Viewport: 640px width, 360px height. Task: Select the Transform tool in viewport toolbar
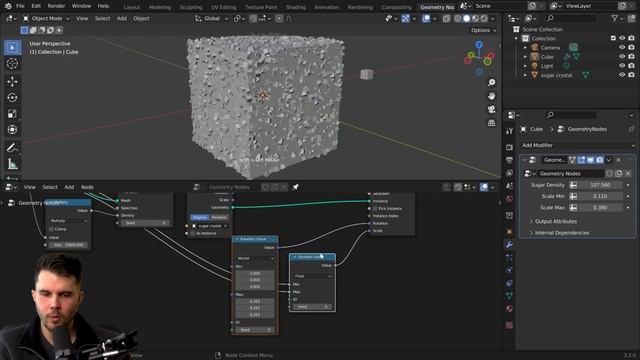tap(12, 129)
